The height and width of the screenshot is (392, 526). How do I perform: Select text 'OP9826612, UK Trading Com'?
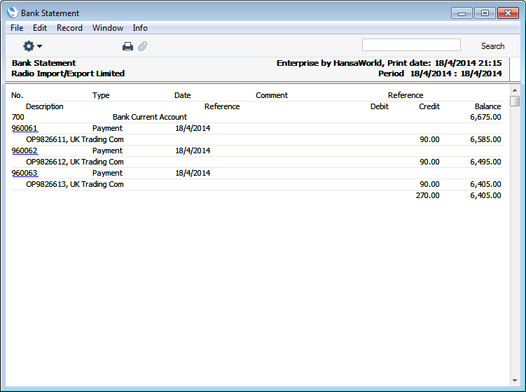coord(75,162)
